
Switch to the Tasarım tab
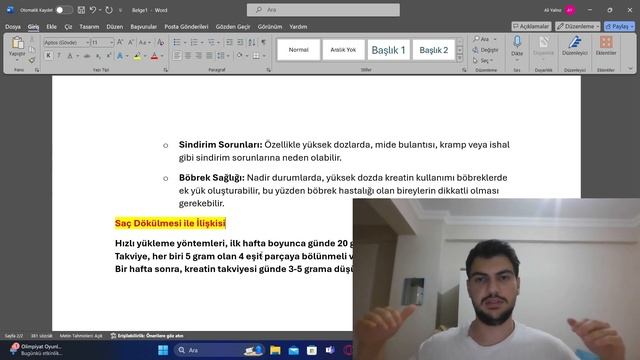click(x=89, y=27)
